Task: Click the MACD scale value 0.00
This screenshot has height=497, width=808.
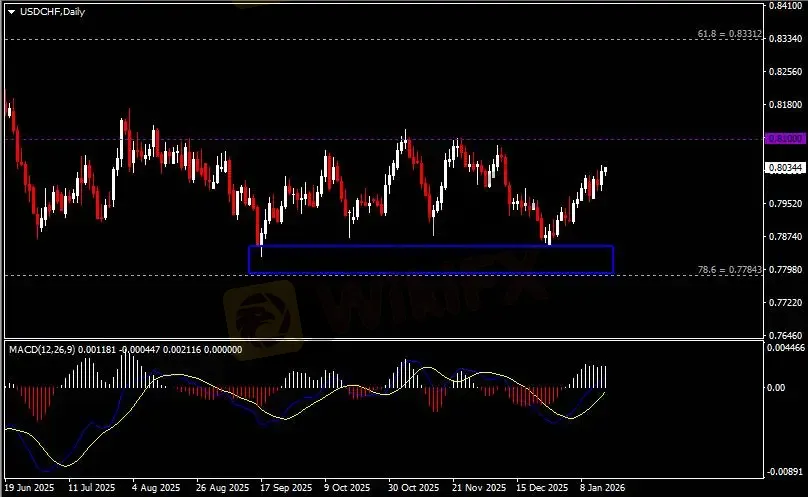Action: (776, 388)
